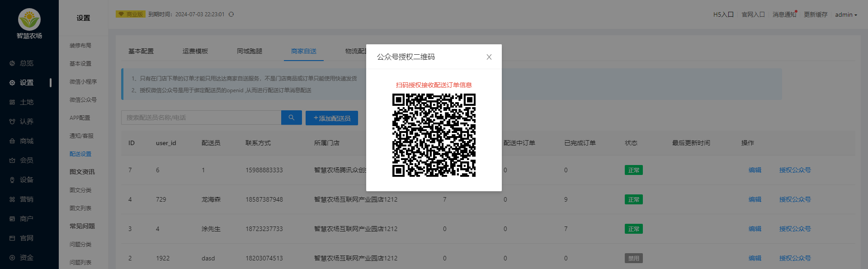
Task: Edit courier 涂先生
Action: click(x=755, y=229)
